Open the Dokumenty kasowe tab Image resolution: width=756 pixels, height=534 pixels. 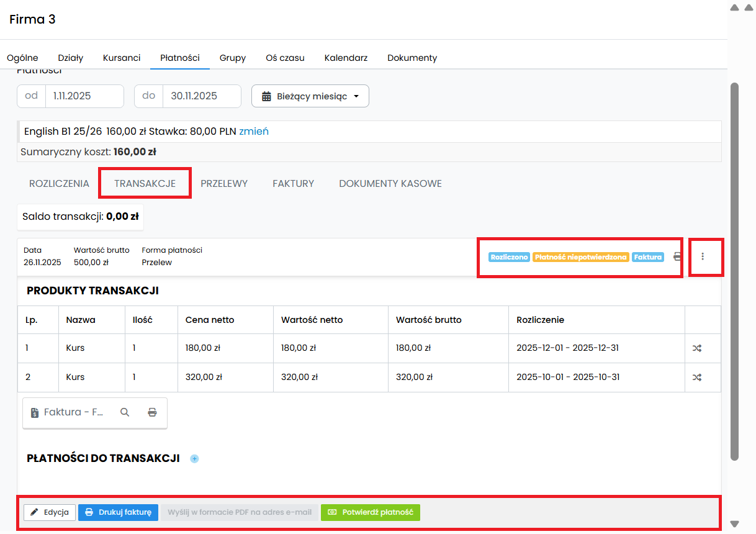390,183
